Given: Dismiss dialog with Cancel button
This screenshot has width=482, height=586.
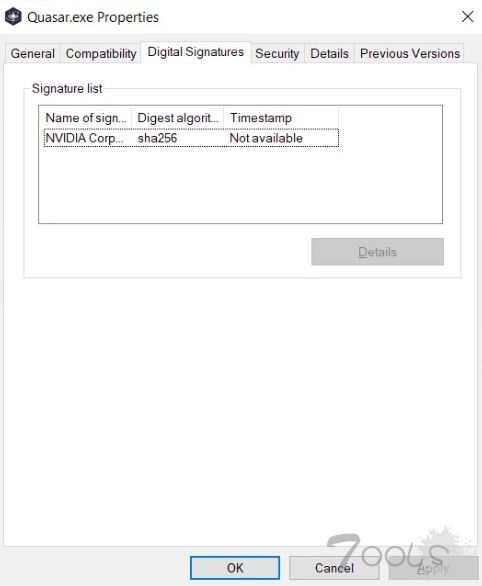Looking at the screenshot, I should (x=334, y=568).
